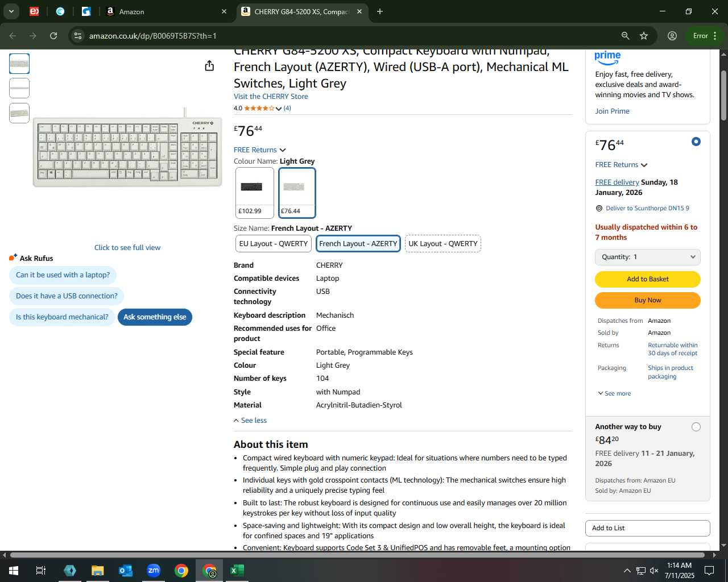Viewport: 728px width, 582px height.
Task: Open Ships in product packaging link
Action: (x=671, y=372)
